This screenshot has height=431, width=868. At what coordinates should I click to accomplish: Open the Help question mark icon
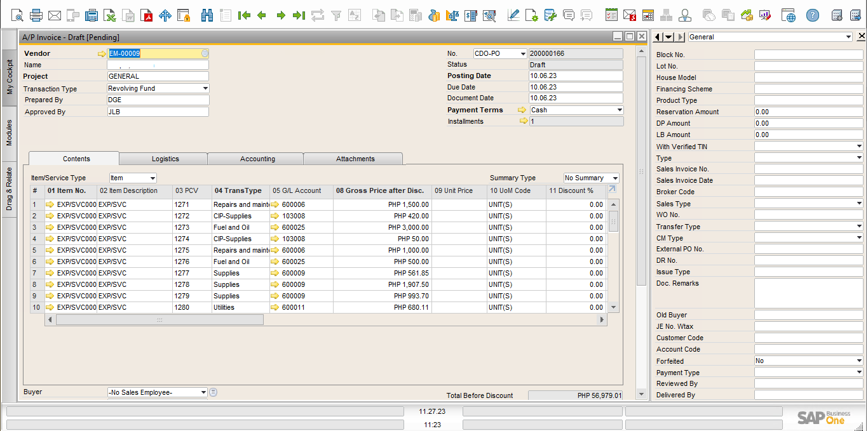pos(813,15)
